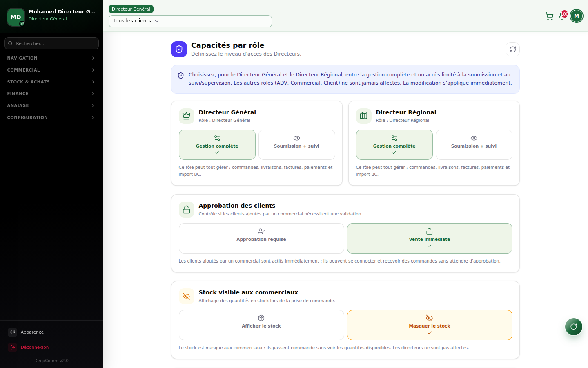This screenshot has width=588, height=368.
Task: Click the purple shield header icon
Action: point(179,49)
